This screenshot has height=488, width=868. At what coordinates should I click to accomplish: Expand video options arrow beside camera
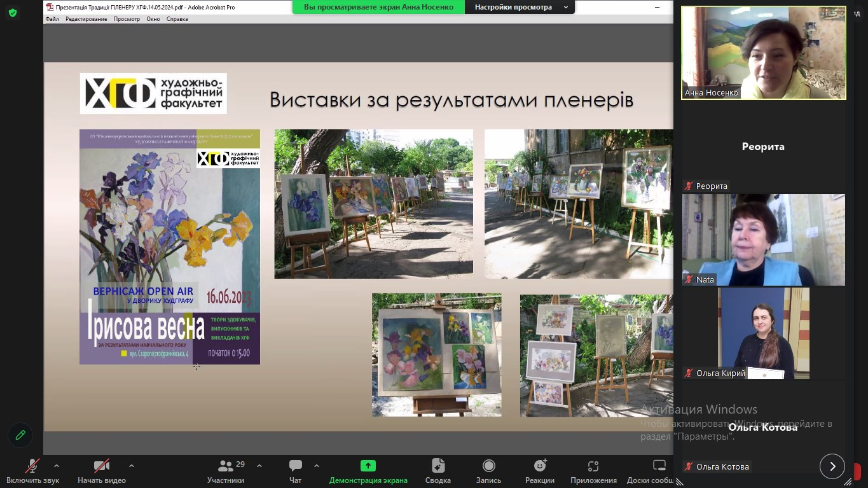tap(132, 466)
